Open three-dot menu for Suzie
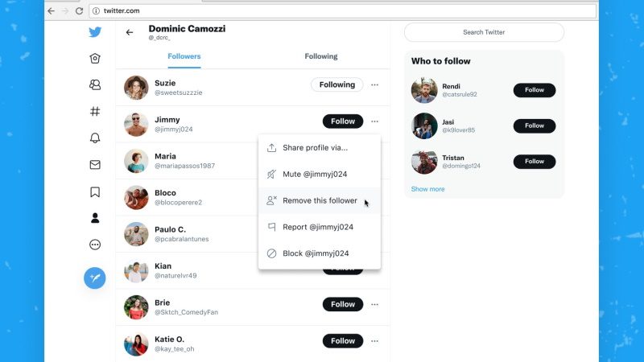Viewport: 644px width, 362px height. coord(375,84)
